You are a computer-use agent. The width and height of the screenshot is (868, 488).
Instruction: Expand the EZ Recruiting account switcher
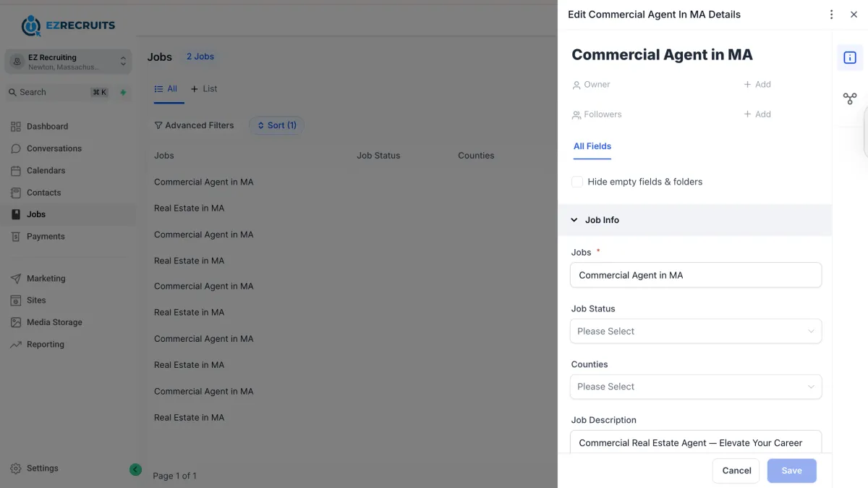[68, 62]
